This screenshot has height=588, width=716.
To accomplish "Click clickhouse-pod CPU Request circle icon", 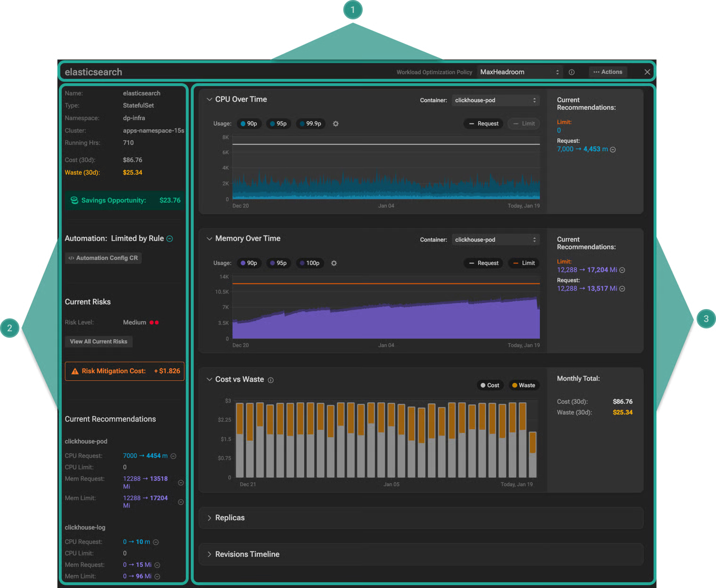I will tap(173, 456).
